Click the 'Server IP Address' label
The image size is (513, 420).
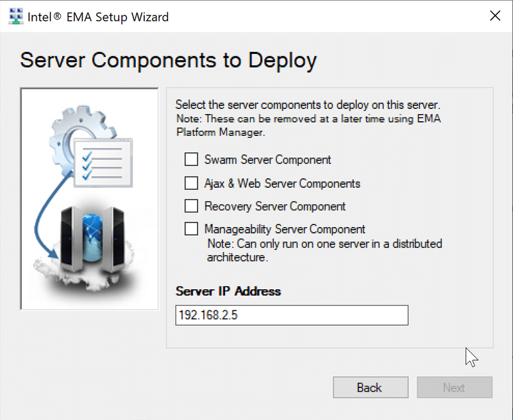pyautogui.click(x=228, y=291)
